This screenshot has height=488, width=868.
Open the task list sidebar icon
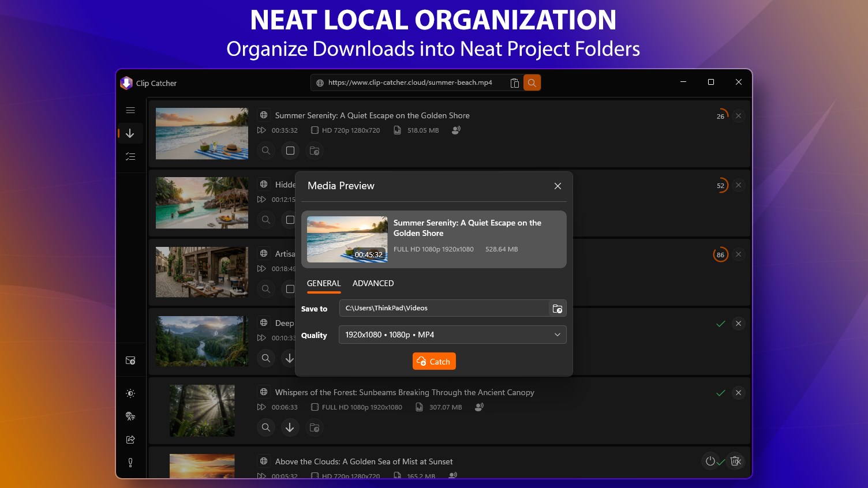pos(130,156)
